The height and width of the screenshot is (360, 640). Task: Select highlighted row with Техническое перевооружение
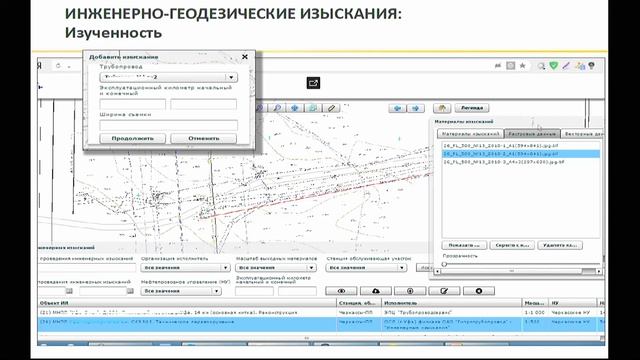[x=320, y=324]
